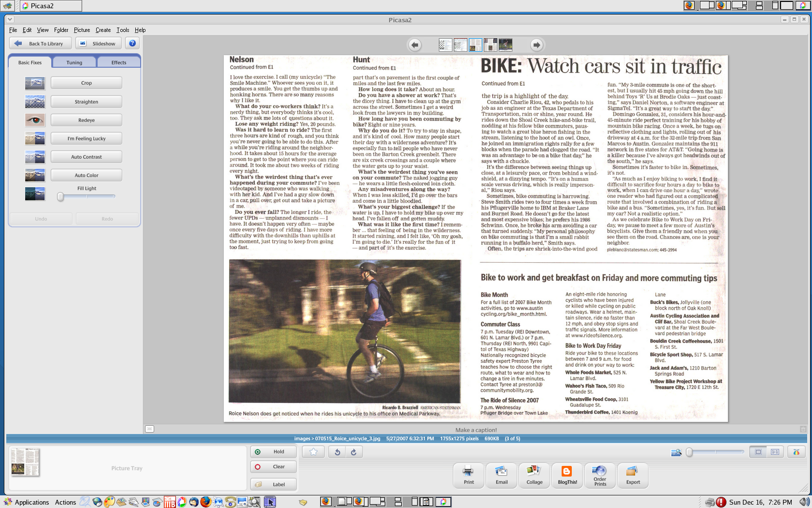Click Back To Library button
The image size is (812, 508).
coord(41,43)
